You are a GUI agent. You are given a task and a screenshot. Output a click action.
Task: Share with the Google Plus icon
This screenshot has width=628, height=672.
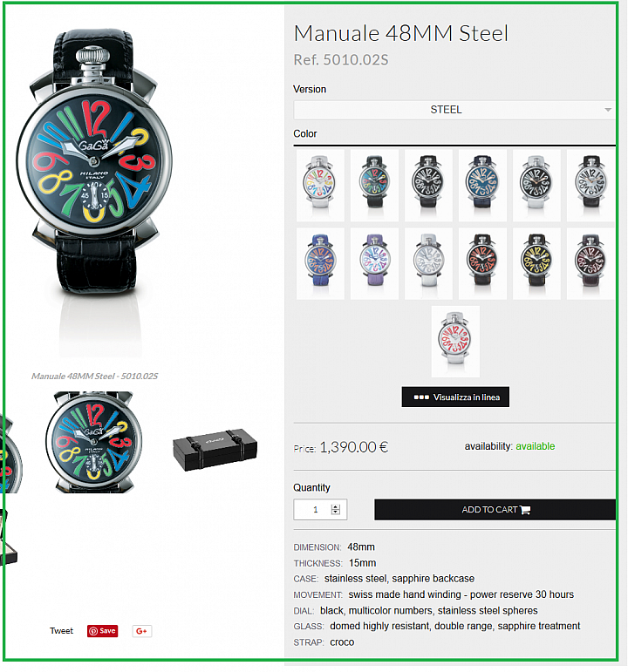click(142, 631)
